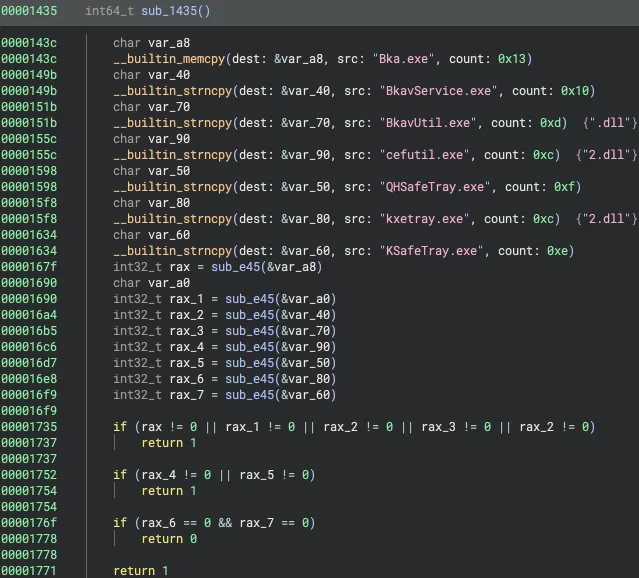
Task: Select the "KSafeTray.exe" string literal
Action: [432, 251]
